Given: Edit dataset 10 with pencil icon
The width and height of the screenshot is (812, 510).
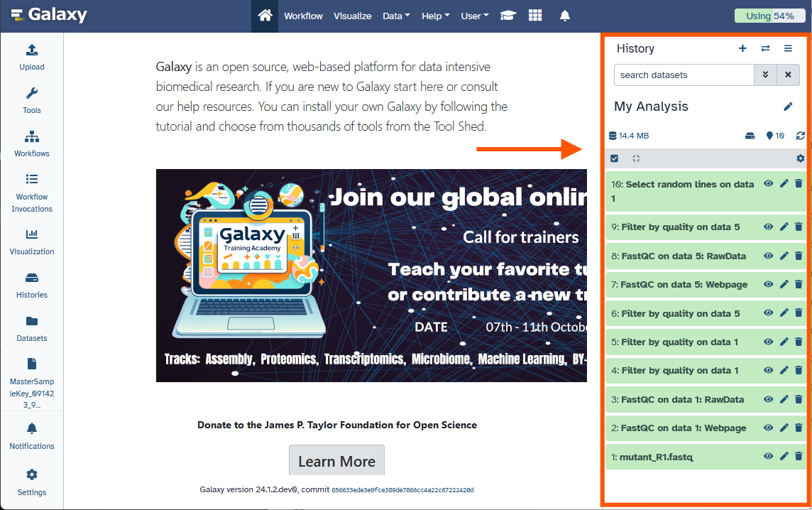Looking at the screenshot, I should pos(784,183).
